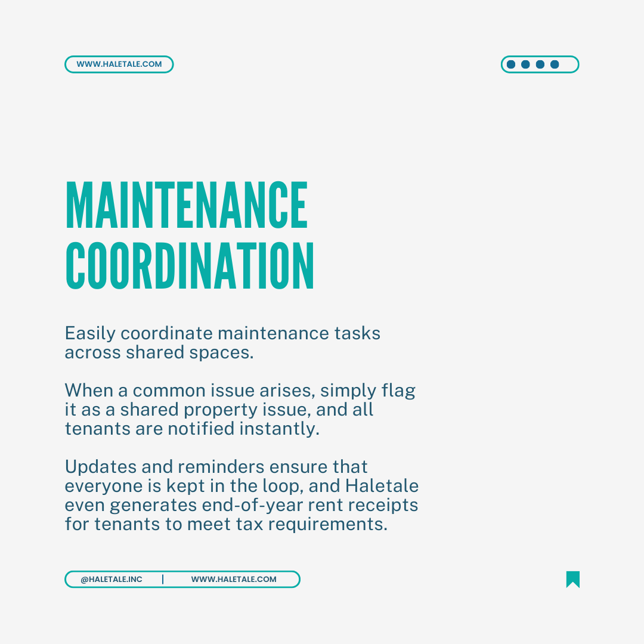Click the MAINTENANCE heading word

[187, 205]
